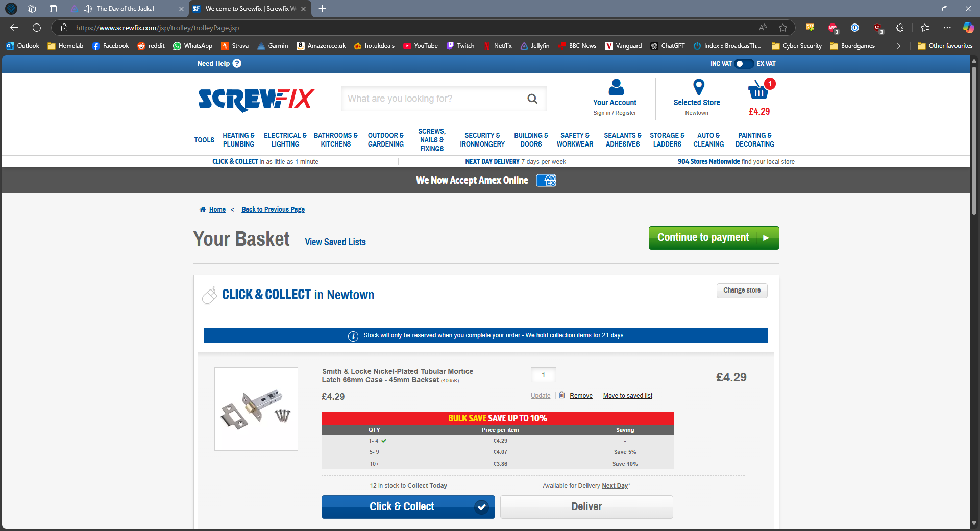
Task: Open the browser extensions puzzle icon
Action: coord(900,28)
